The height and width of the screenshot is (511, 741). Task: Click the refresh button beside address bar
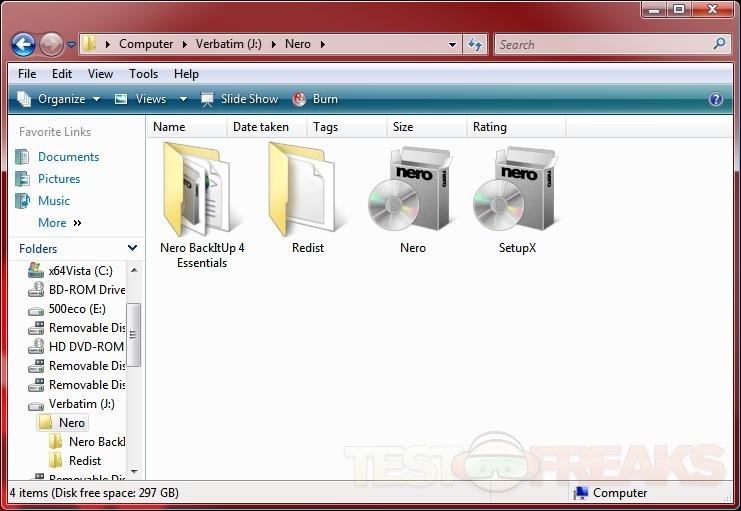[475, 44]
